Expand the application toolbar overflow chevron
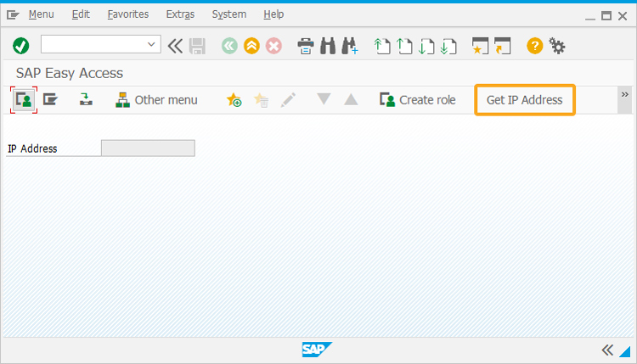The image size is (637, 364). point(625,95)
